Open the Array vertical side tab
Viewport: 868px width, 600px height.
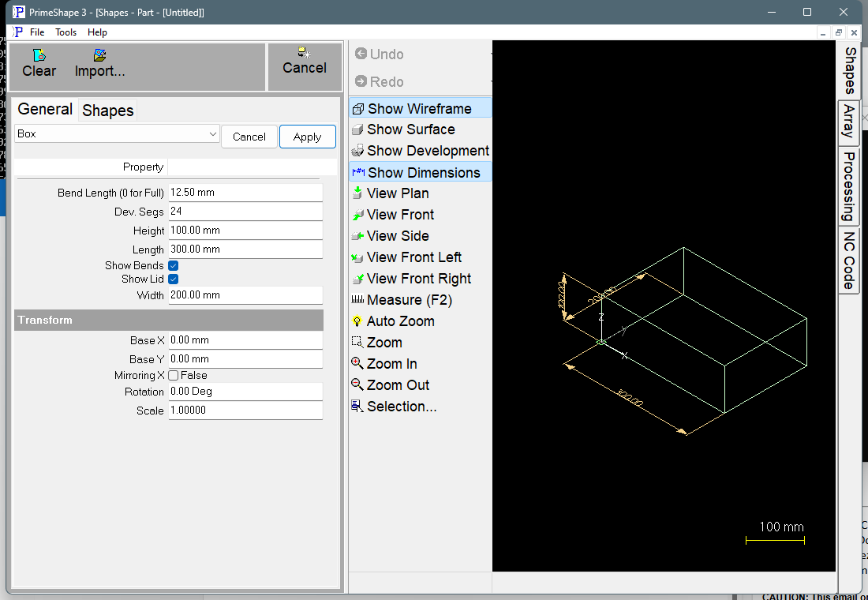pyautogui.click(x=848, y=123)
